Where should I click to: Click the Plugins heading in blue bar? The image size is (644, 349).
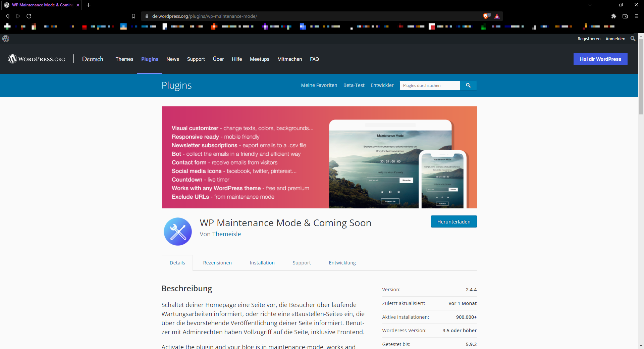pyautogui.click(x=176, y=85)
